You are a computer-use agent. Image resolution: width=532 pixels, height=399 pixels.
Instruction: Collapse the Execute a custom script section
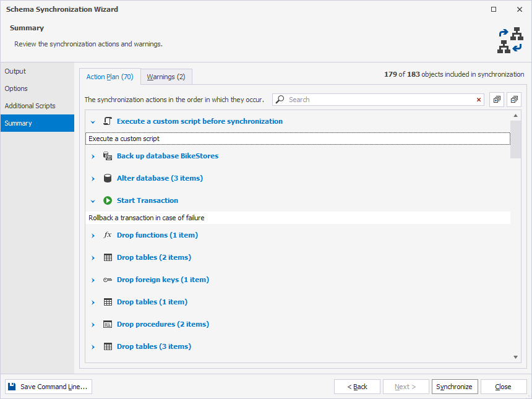93,122
